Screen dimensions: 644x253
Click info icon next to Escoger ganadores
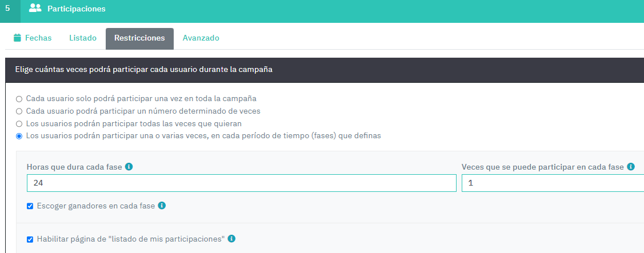pos(162,206)
